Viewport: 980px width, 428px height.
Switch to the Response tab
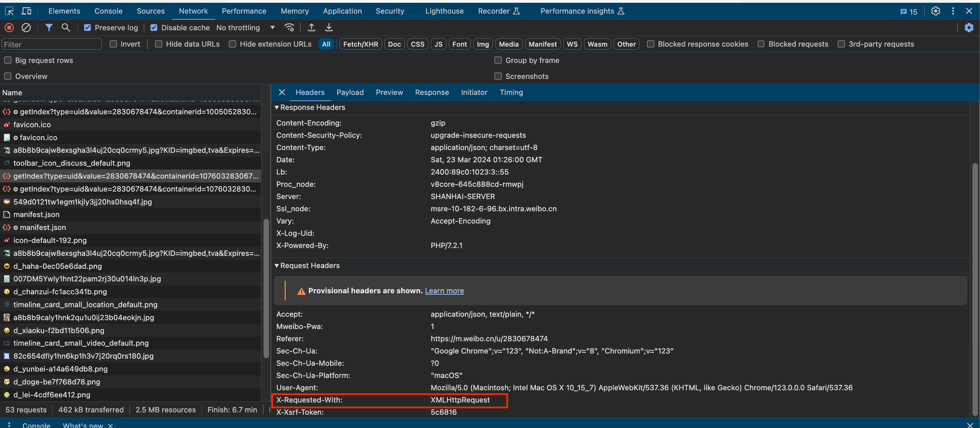pos(432,92)
